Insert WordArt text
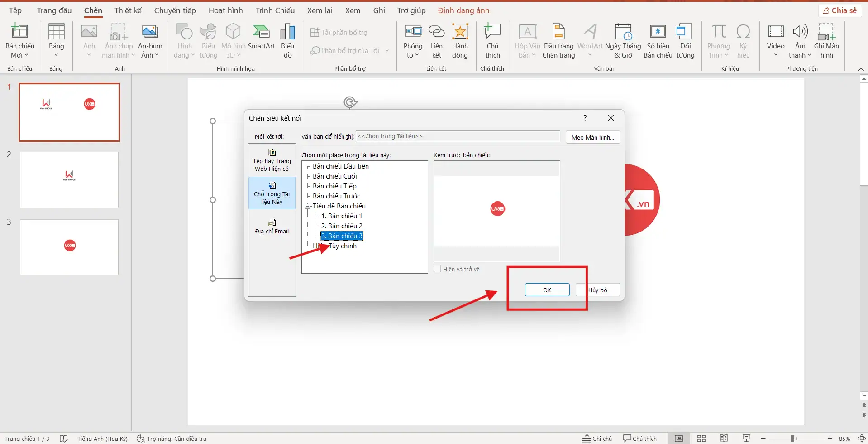868x444 pixels. click(x=590, y=41)
